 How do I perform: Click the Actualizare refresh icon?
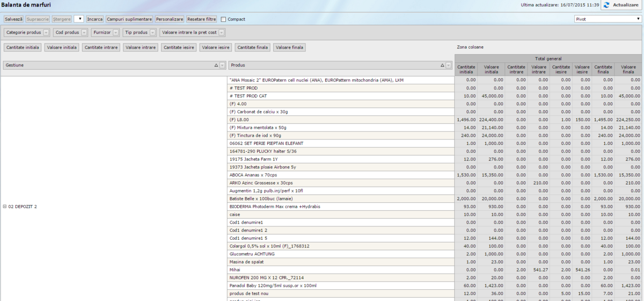pos(606,5)
